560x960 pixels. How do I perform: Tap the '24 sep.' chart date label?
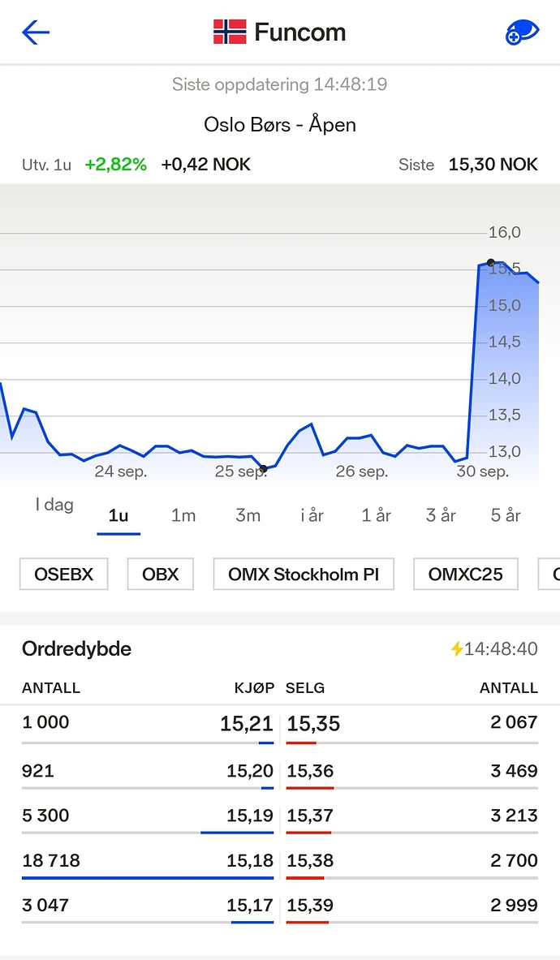(x=121, y=471)
